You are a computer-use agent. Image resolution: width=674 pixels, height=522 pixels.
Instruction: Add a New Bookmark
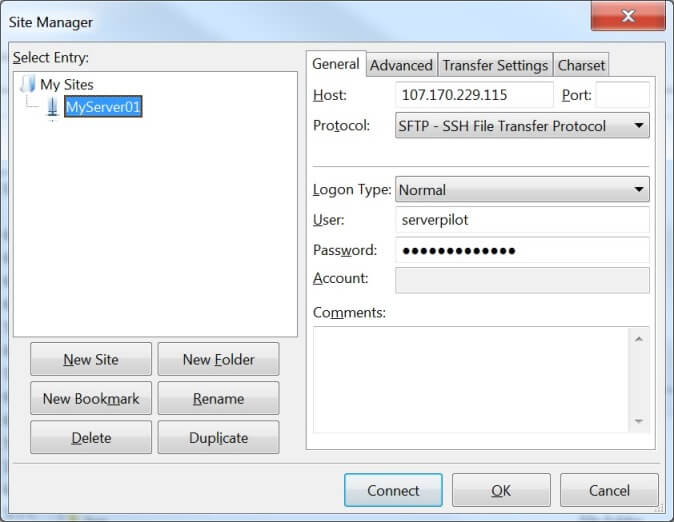click(x=91, y=398)
